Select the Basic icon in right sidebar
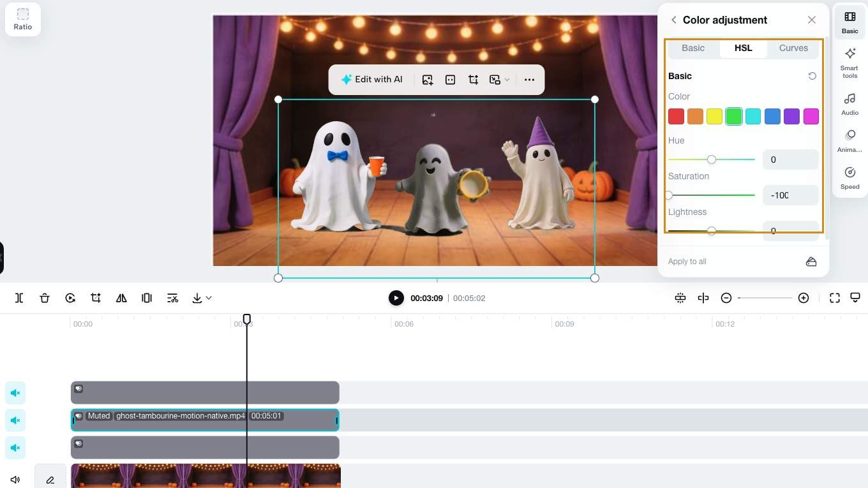 pyautogui.click(x=849, y=22)
